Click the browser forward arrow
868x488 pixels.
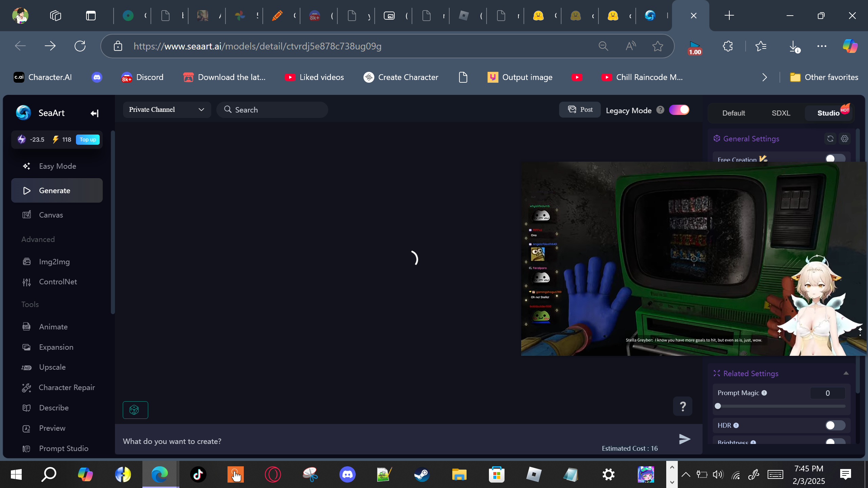click(x=50, y=46)
